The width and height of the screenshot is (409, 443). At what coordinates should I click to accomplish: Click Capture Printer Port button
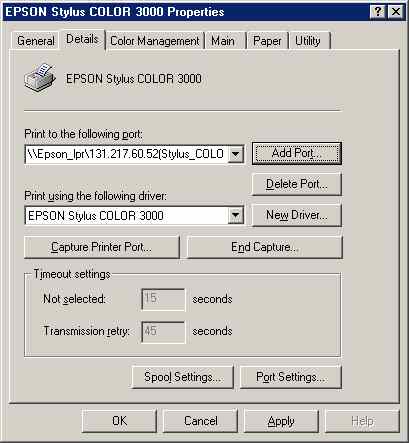point(102,247)
